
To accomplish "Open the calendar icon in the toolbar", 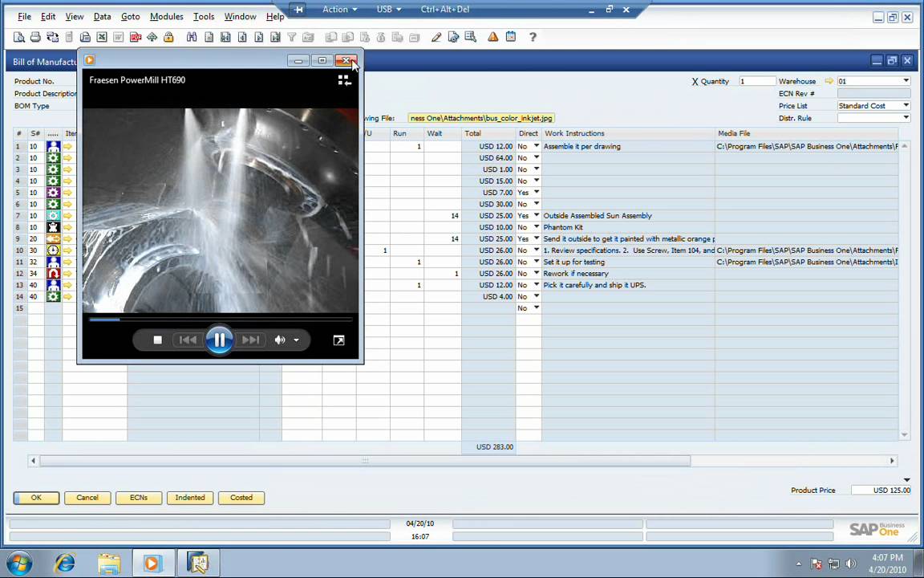I will pos(511,37).
